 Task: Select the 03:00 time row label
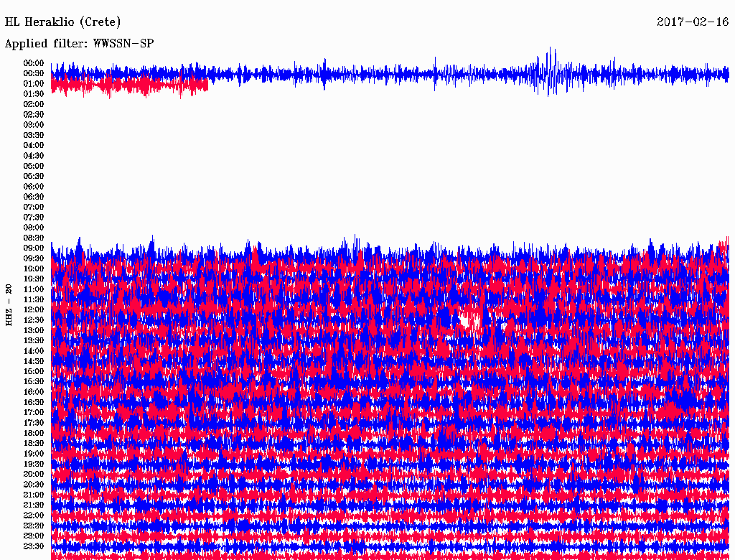(34, 125)
